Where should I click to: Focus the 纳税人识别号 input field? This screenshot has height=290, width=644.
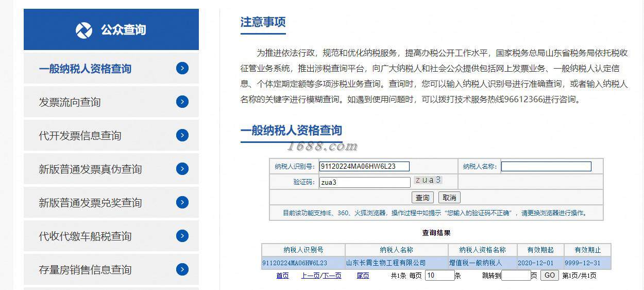tap(364, 166)
